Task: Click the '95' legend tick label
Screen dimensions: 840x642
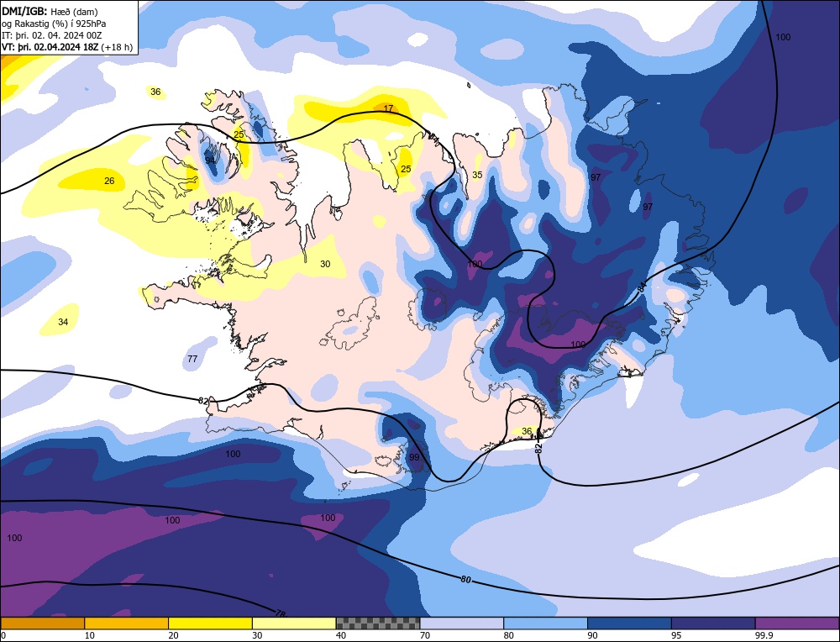Action: pos(676,635)
